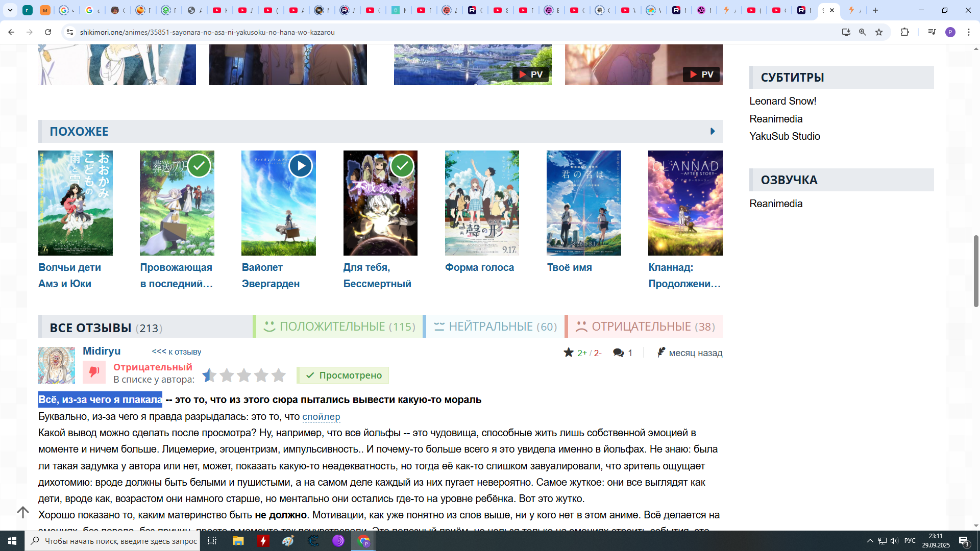This screenshot has width=980, height=551.
Task: Click play badge on Violet Evergarden poster
Action: coord(301,166)
